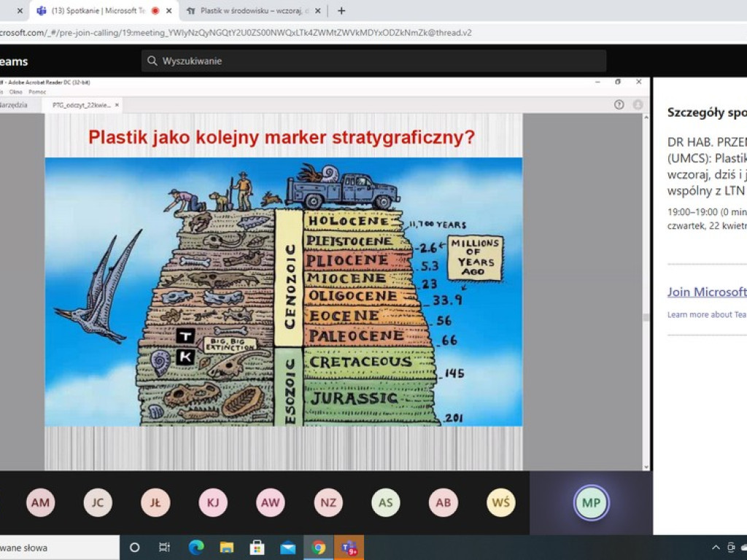Open Microsoft Teams from the taskbar
The height and width of the screenshot is (560, 747).
(x=349, y=548)
